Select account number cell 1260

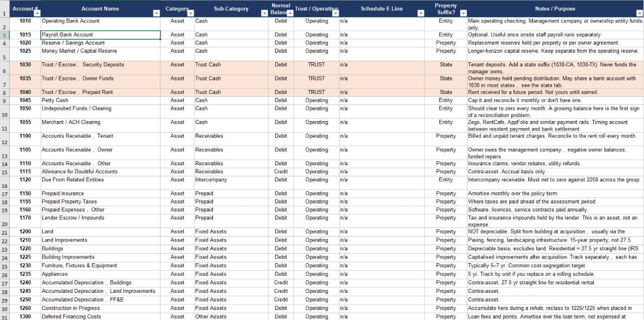tap(25, 308)
